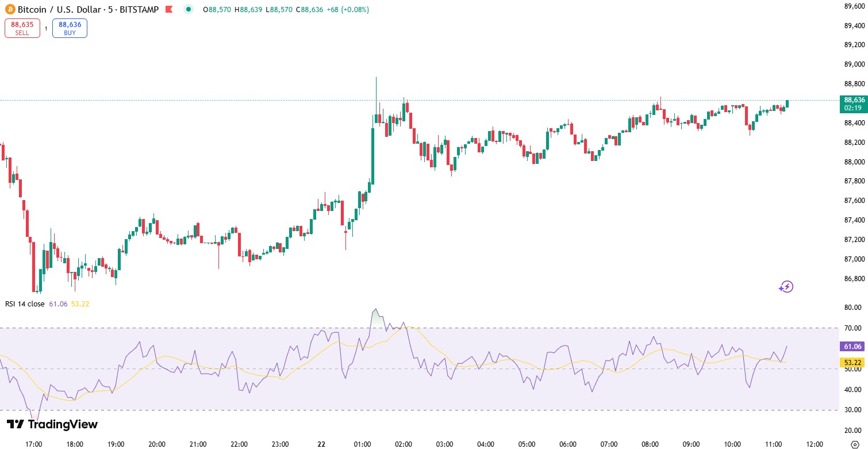
Task: Click the orange Bitcoin logo icon
Action: (10, 10)
